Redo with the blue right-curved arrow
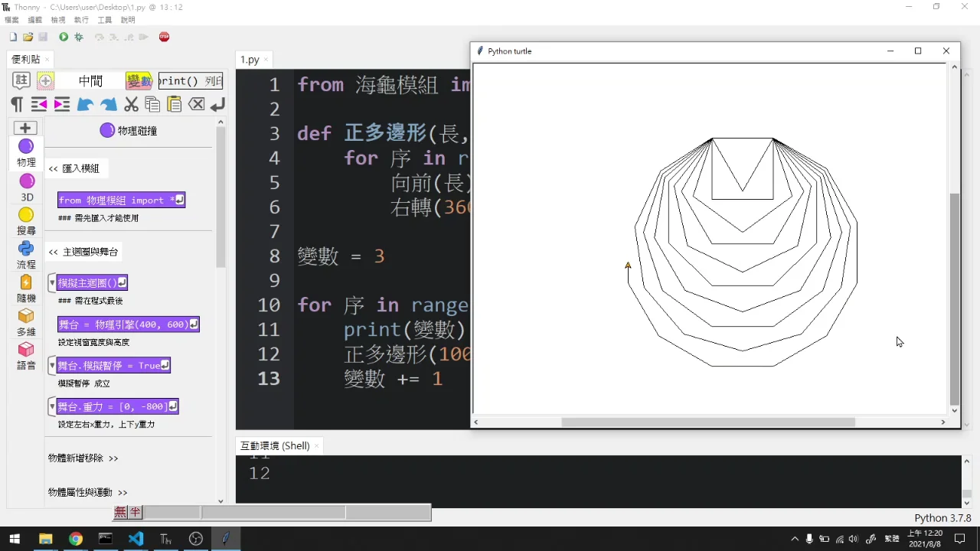 coord(109,104)
